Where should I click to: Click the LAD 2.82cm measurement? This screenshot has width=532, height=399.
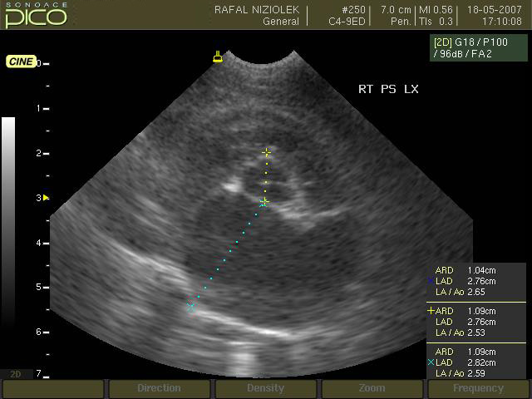tap(465, 362)
